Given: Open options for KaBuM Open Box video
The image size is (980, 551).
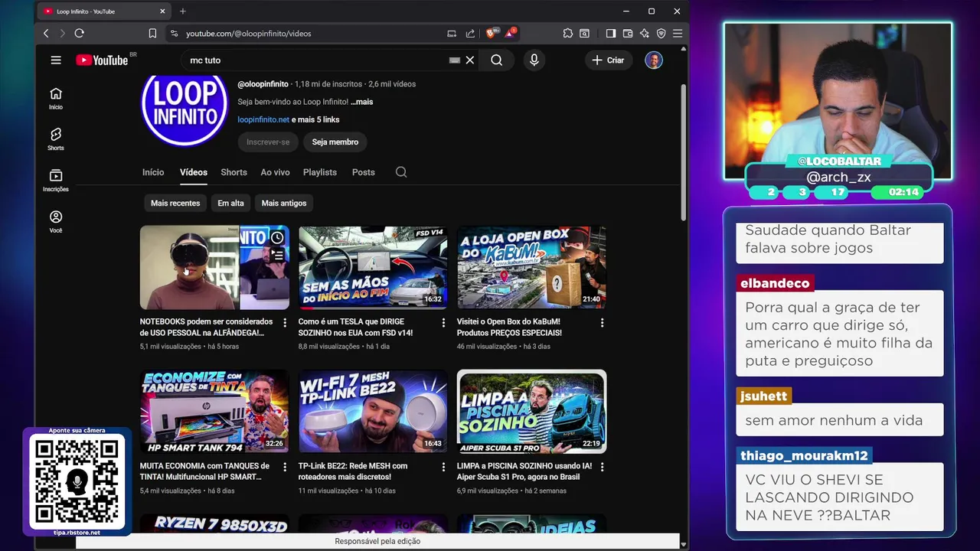Looking at the screenshot, I should (602, 323).
